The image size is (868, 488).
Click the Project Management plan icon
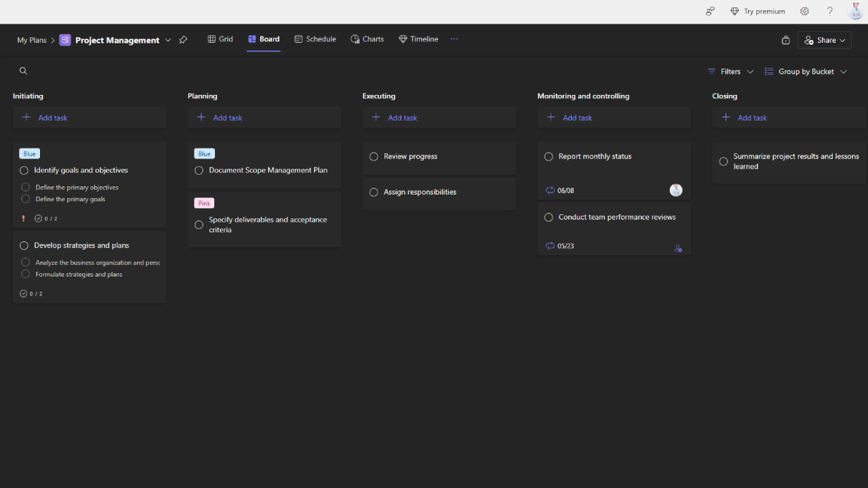[65, 40]
